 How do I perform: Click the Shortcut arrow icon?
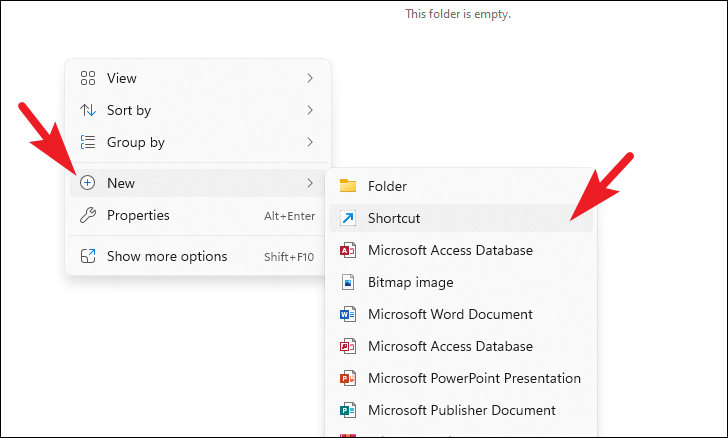pos(348,218)
